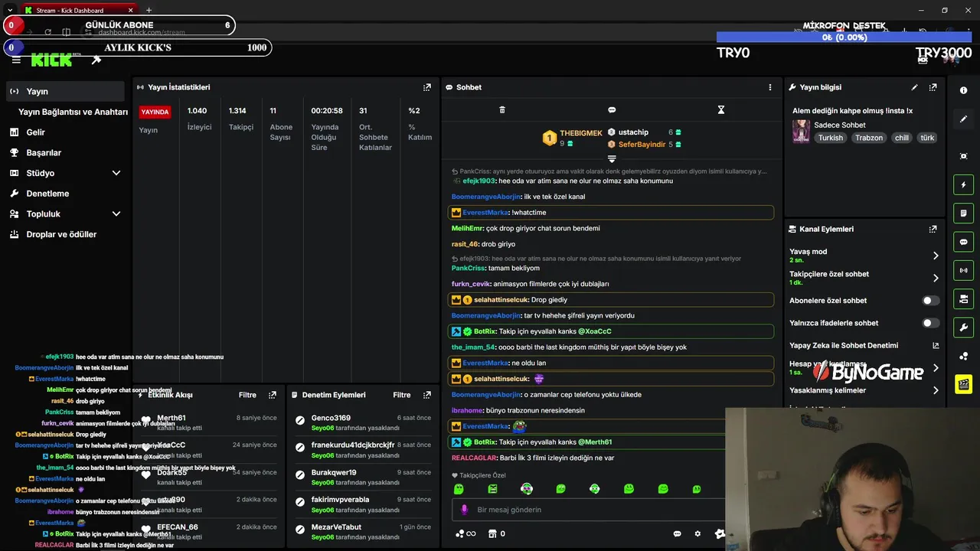This screenshot has width=980, height=551.
Task: Pop out the Denetim Eylemleri panel
Action: pos(427,395)
